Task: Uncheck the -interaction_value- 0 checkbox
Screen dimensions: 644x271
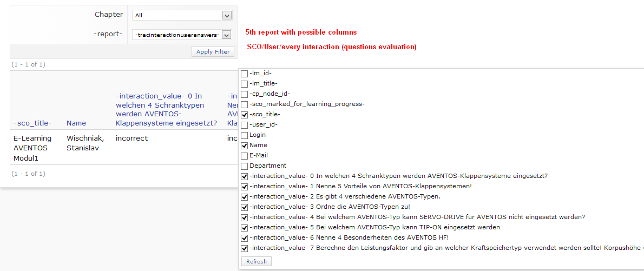Action: pos(245,176)
